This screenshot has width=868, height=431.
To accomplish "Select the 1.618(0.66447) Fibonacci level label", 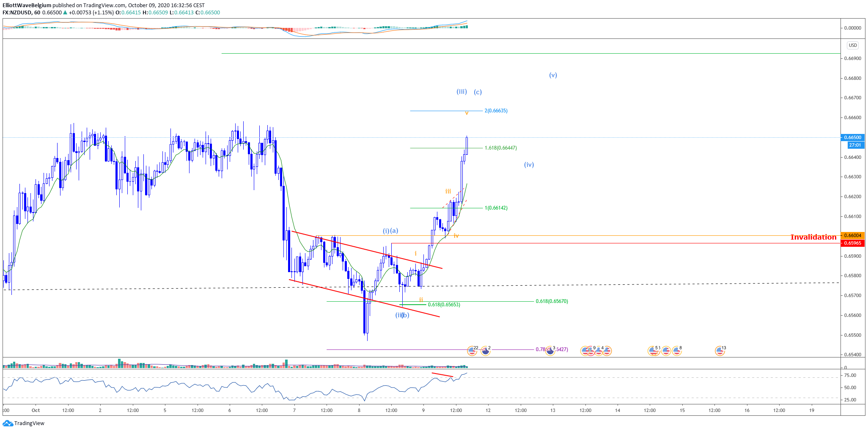I will pyautogui.click(x=500, y=148).
